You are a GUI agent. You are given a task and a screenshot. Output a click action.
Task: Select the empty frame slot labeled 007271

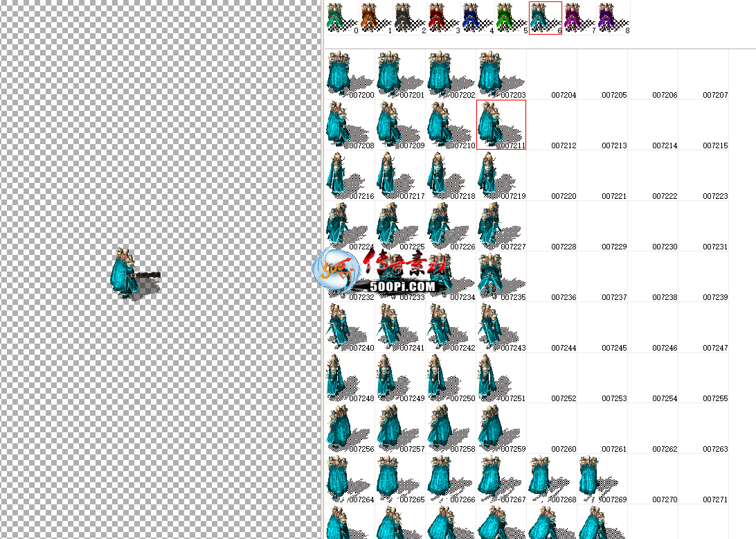click(703, 479)
